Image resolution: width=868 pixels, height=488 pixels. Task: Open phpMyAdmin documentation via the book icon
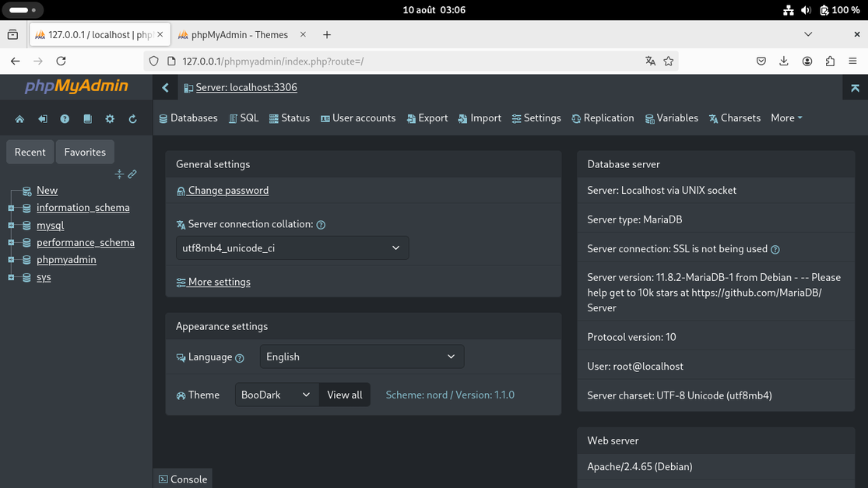89,120
